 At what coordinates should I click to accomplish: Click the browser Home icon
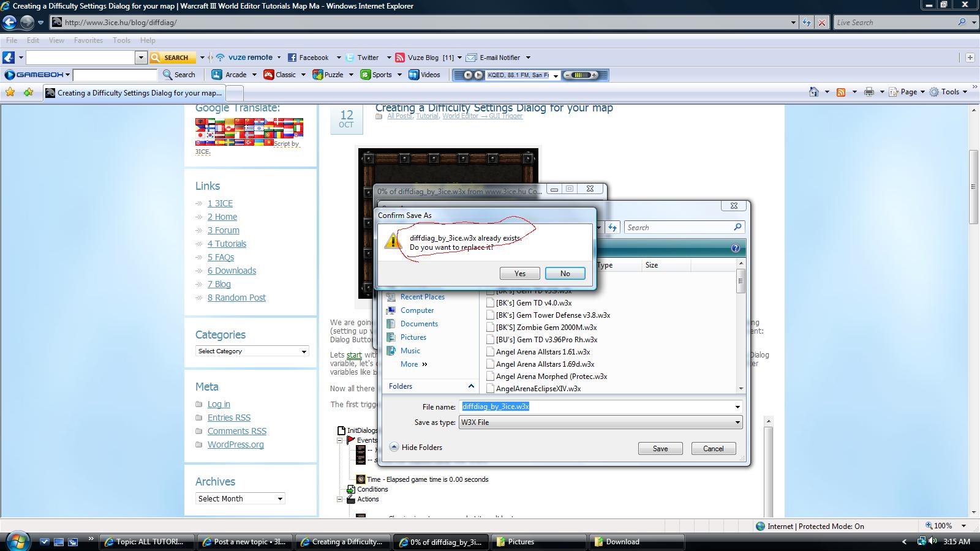tap(813, 92)
